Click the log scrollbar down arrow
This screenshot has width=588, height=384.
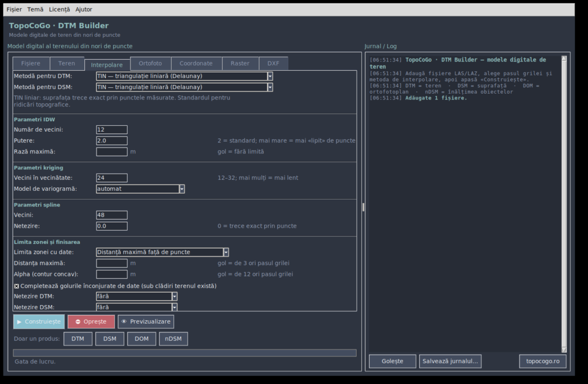pyautogui.click(x=564, y=350)
